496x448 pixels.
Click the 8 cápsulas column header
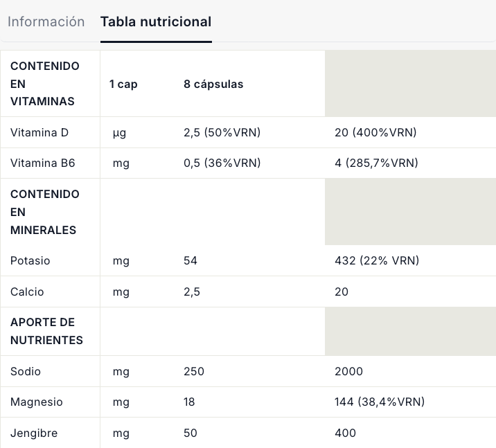pyautogui.click(x=213, y=84)
